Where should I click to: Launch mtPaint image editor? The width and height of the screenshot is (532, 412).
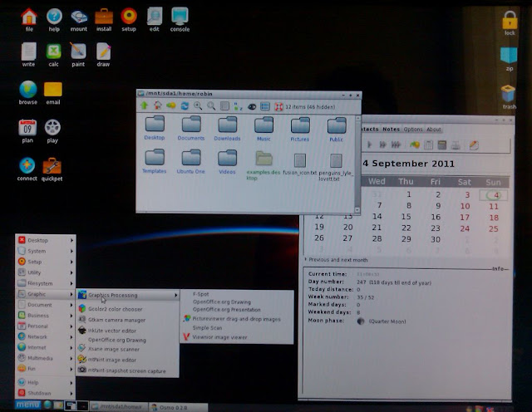pyautogui.click(x=127, y=360)
